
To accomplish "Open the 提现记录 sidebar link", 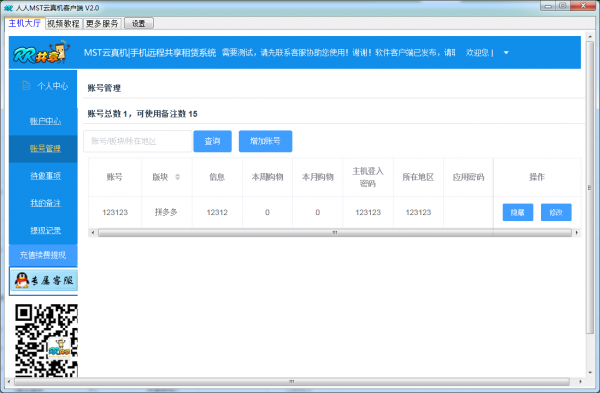I will click(45, 230).
